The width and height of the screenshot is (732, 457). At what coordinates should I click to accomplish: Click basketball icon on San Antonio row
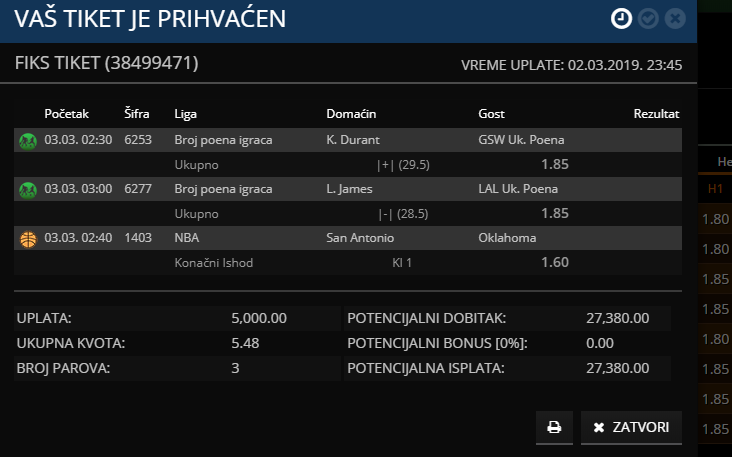tap(28, 239)
